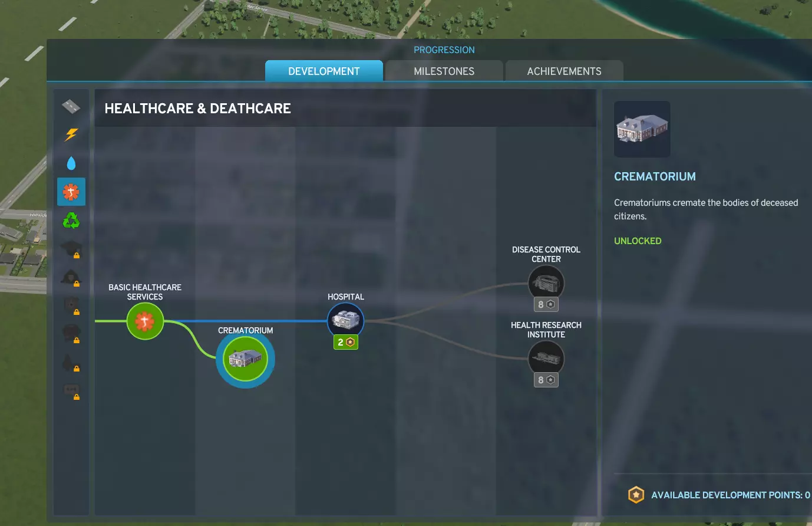Click Hospital's 2-point cost badge
Screen dimensions: 812x526
pos(346,342)
